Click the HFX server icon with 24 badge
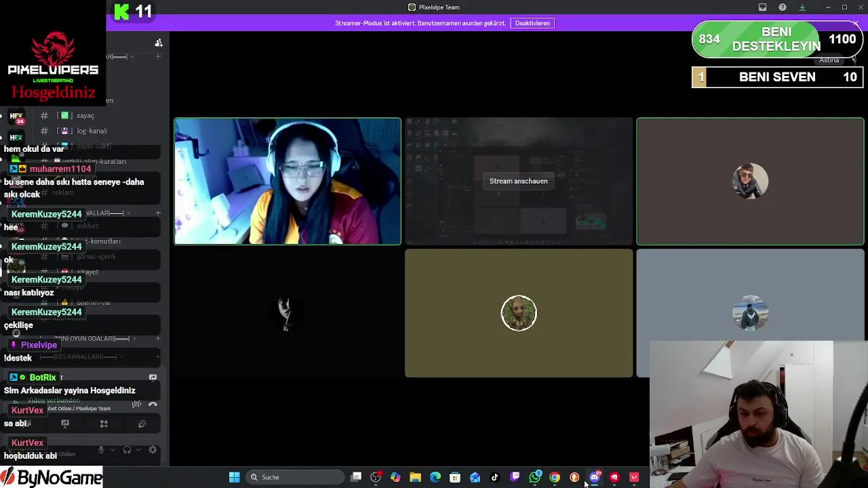The height and width of the screenshot is (488, 868). (16, 117)
